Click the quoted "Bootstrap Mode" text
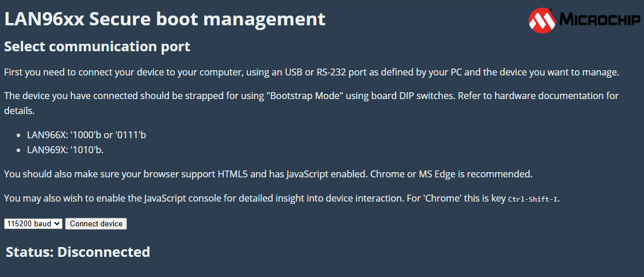 click(x=304, y=96)
